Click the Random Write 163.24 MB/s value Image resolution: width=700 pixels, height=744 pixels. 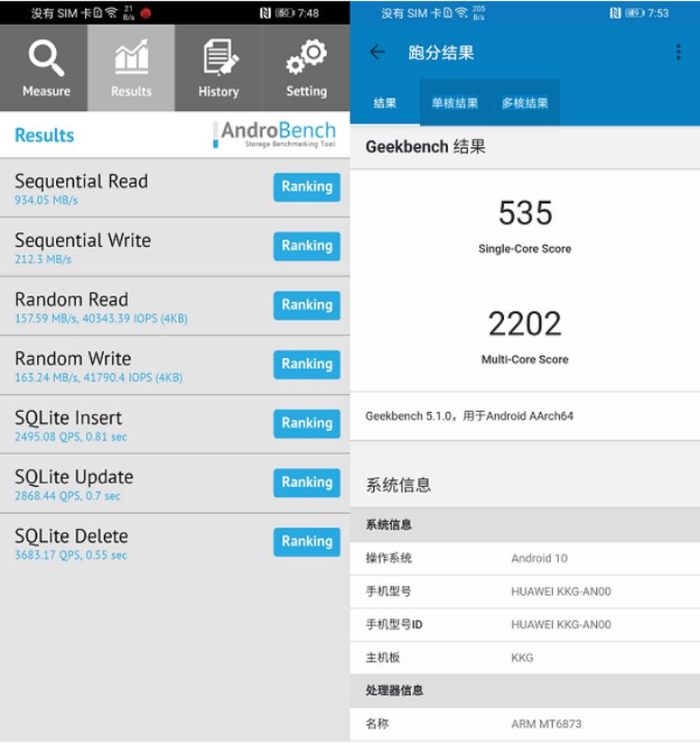[x=99, y=378]
